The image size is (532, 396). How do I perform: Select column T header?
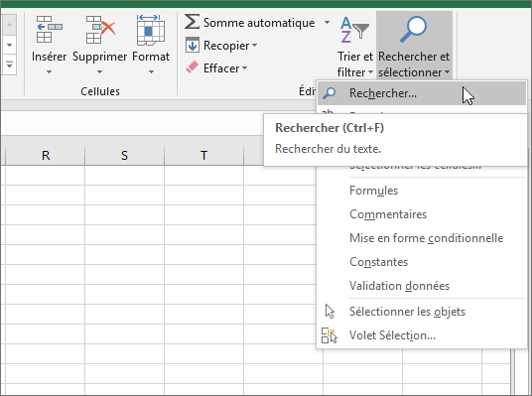tap(203, 156)
